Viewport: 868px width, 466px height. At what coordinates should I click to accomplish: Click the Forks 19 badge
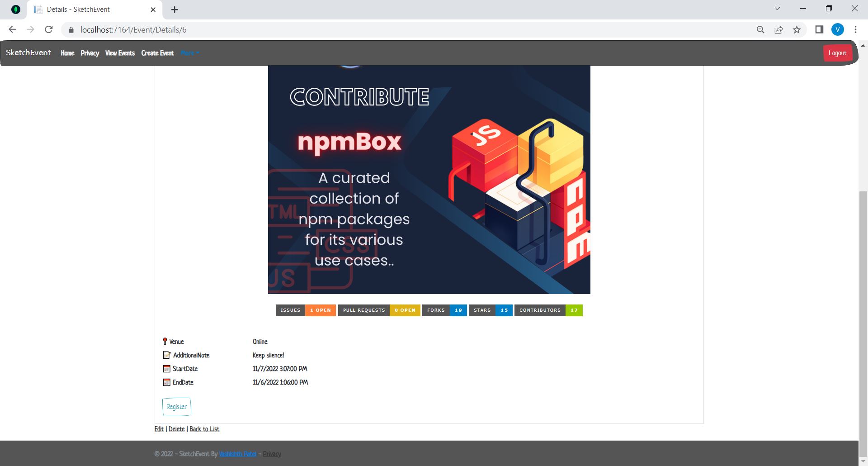click(444, 310)
